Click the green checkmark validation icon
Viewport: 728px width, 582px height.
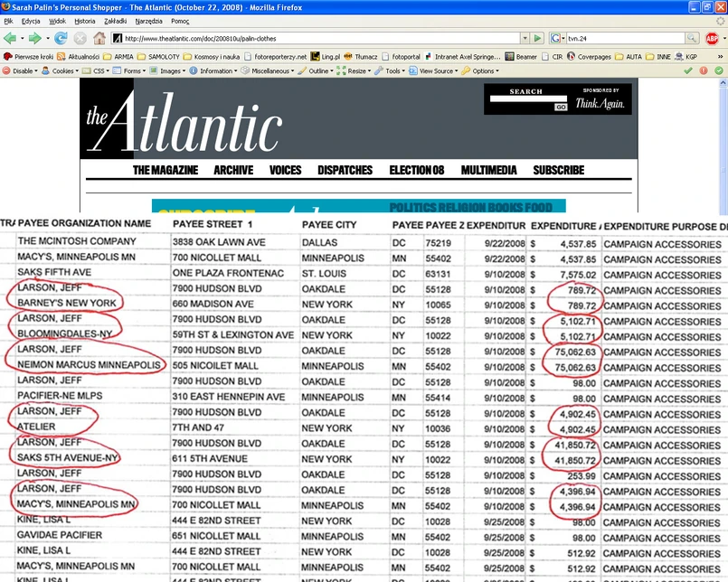click(688, 70)
